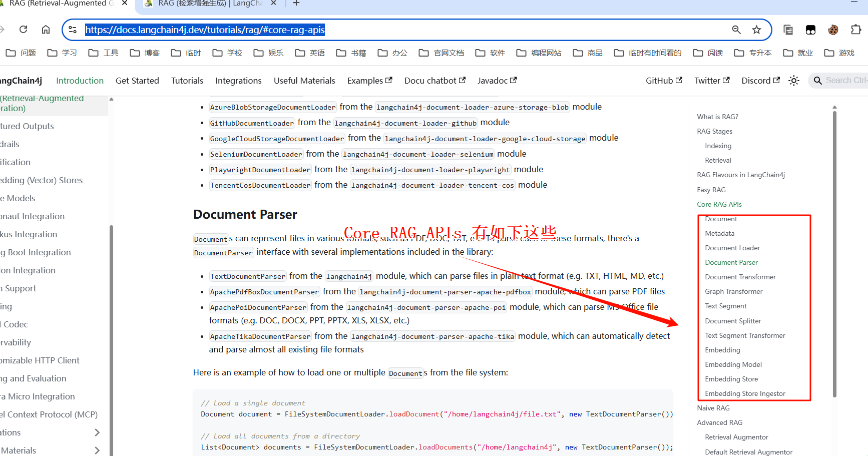868x456 pixels.
Task: Click the site information icon in address bar
Action: click(x=73, y=30)
